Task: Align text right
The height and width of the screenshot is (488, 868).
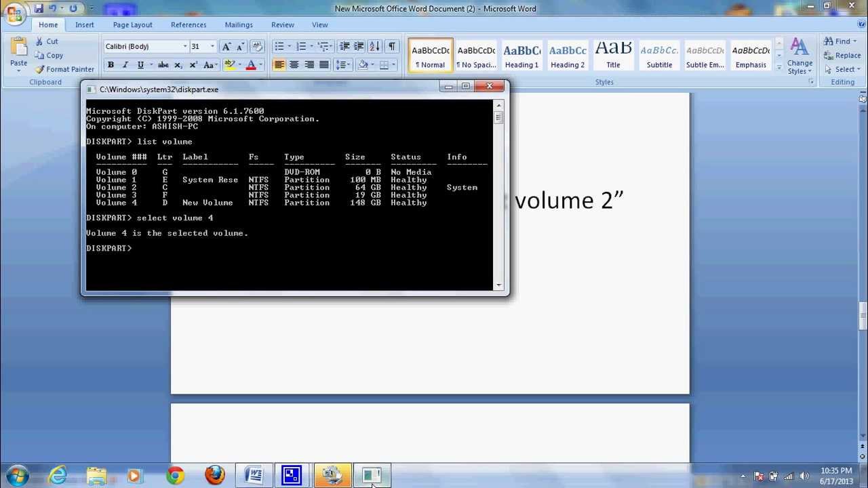Action: (x=309, y=65)
